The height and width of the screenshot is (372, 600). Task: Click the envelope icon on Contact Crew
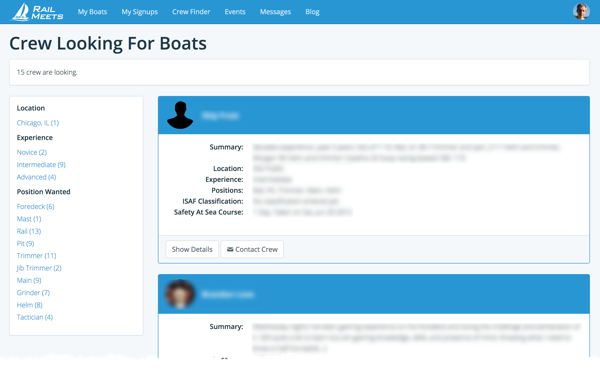[230, 250]
